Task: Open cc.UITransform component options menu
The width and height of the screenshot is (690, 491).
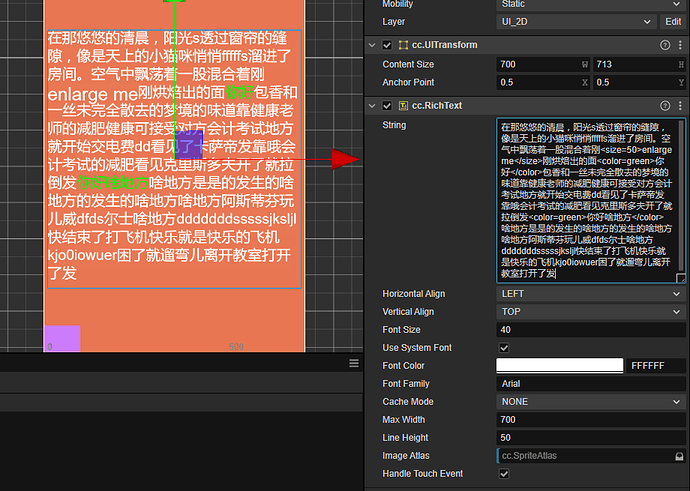Action: [x=680, y=45]
